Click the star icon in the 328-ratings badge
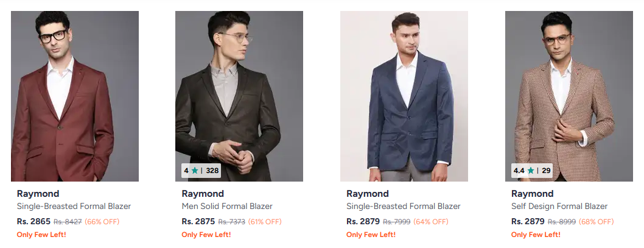This screenshot has width=644, height=248. 195,171
